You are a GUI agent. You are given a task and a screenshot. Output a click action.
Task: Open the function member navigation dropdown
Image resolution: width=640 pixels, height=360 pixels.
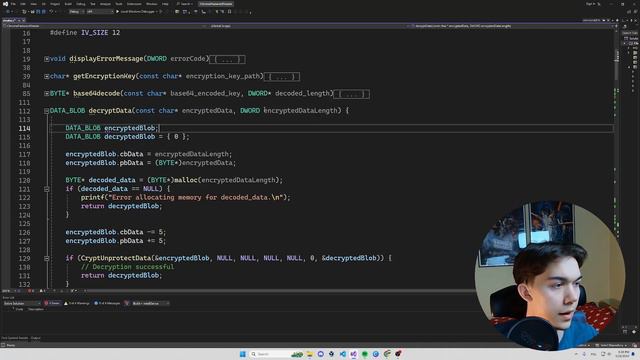point(512,26)
